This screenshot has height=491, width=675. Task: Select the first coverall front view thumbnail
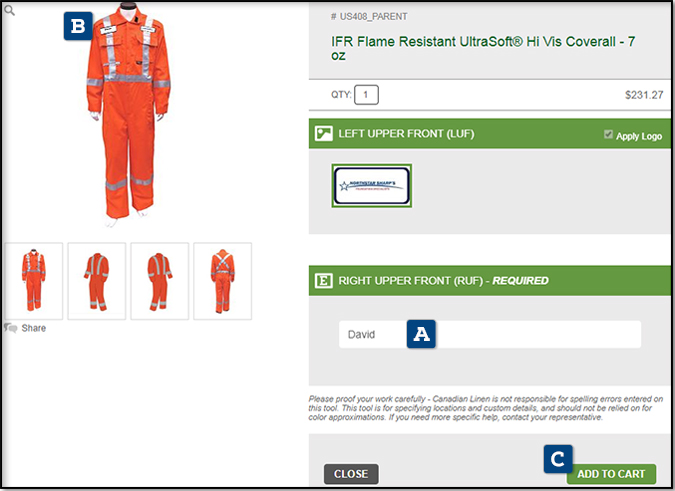point(34,280)
